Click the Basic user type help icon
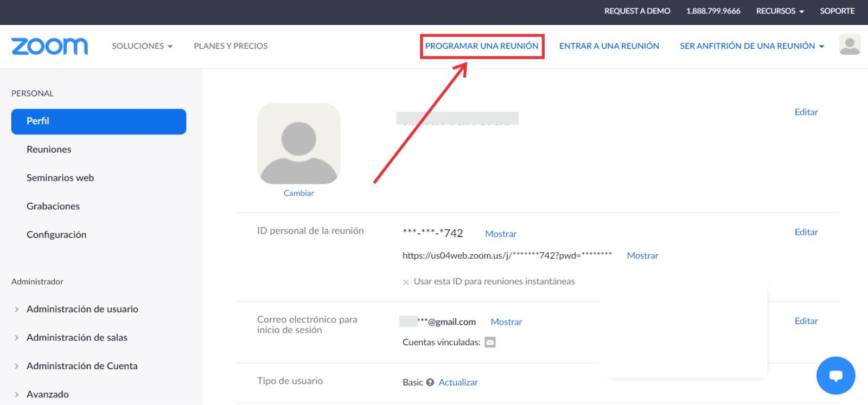 coord(430,382)
